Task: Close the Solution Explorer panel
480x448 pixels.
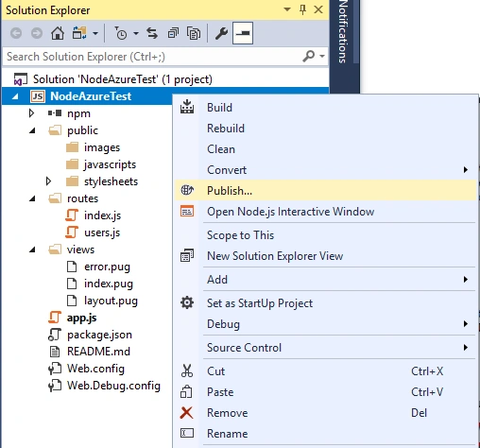Action: click(318, 9)
